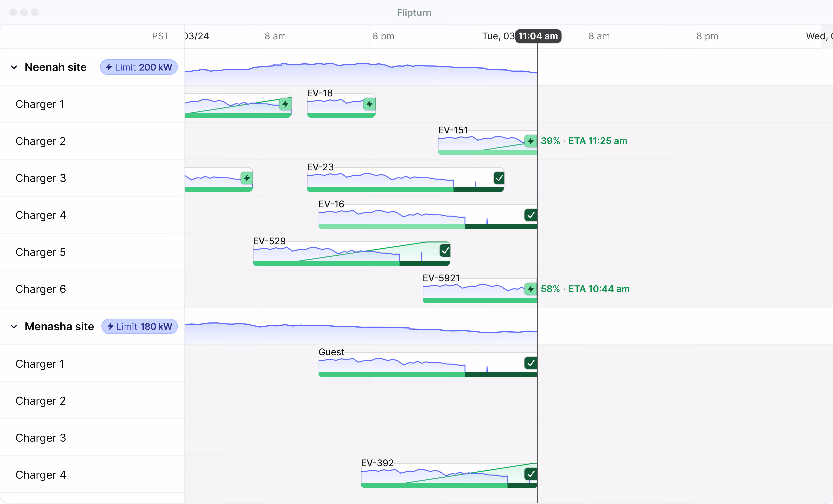
Task: Click the lightning icon in the 180 kW limit badge
Action: pos(110,327)
